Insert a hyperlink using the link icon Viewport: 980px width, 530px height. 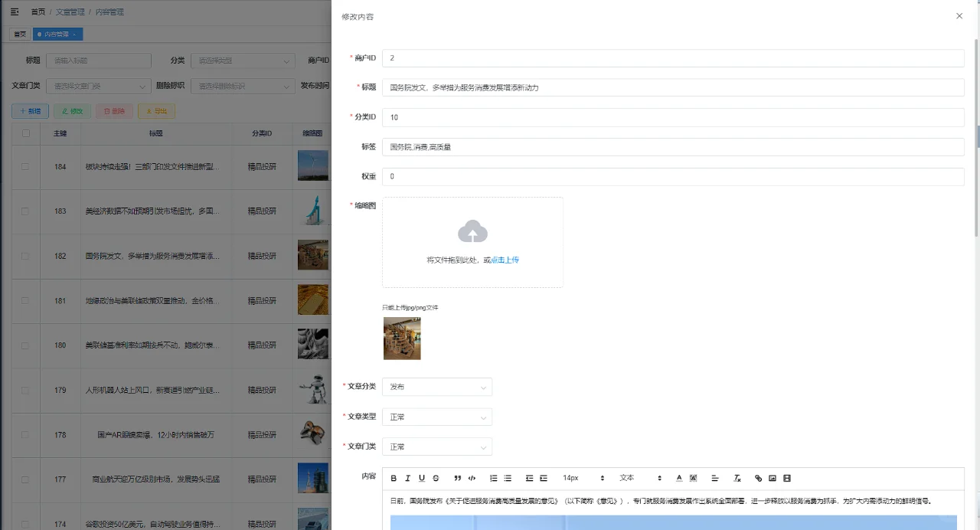[x=759, y=477]
